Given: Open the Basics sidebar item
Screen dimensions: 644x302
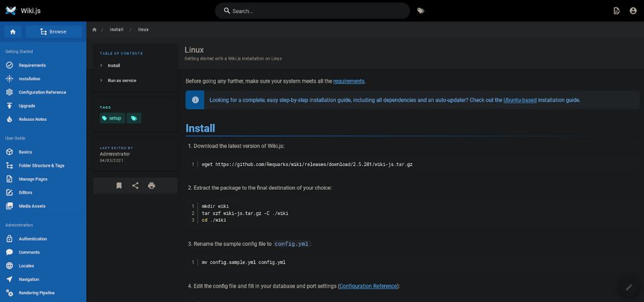Looking at the screenshot, I should pos(43,152).
